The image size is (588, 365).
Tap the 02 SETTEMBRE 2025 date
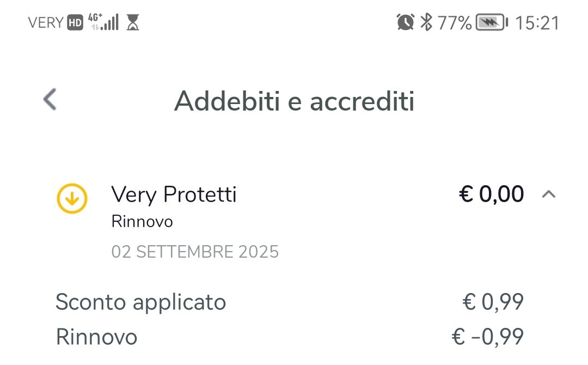click(x=195, y=252)
